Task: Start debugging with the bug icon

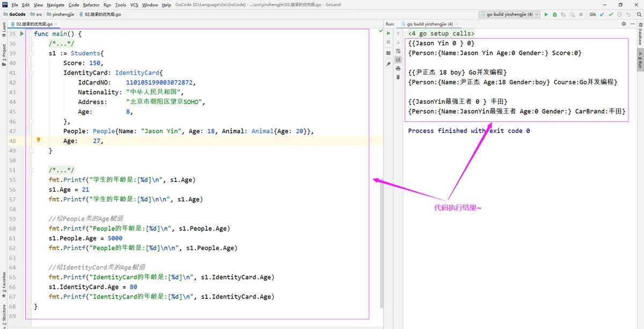Action: 554,14
